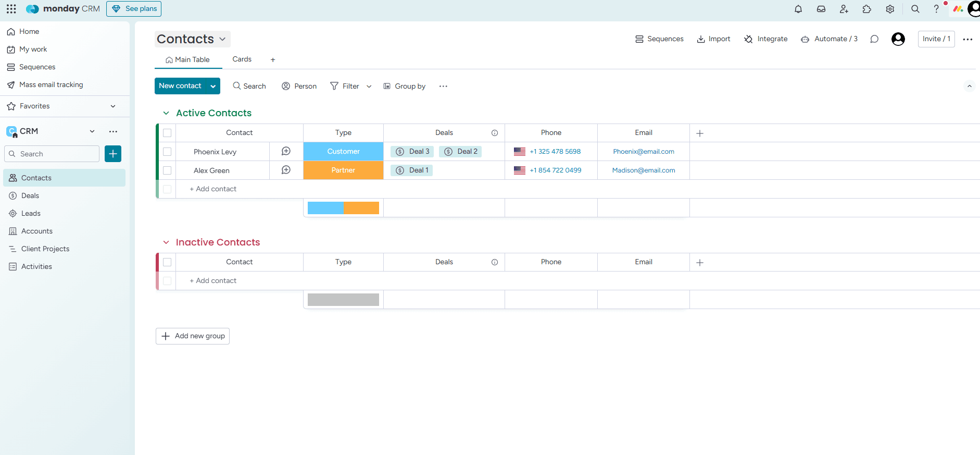Click the Invite / 1 button
Screen dimensions: 980x455
click(x=936, y=39)
